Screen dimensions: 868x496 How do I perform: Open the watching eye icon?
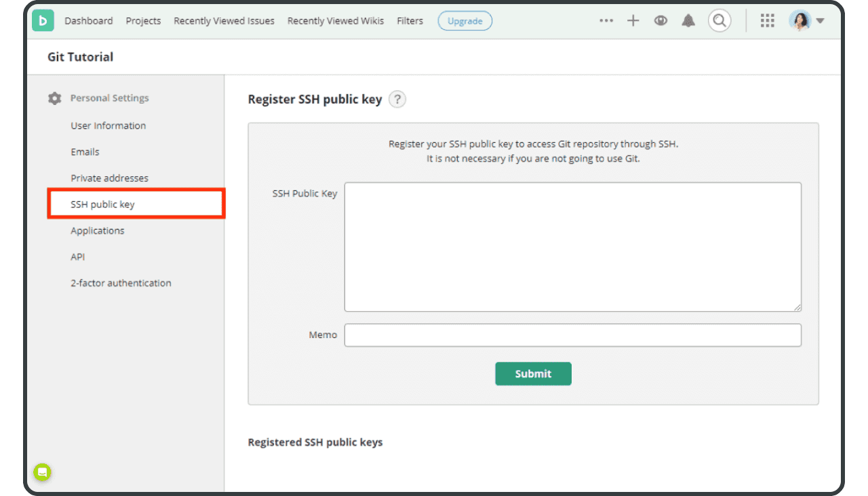tap(660, 21)
